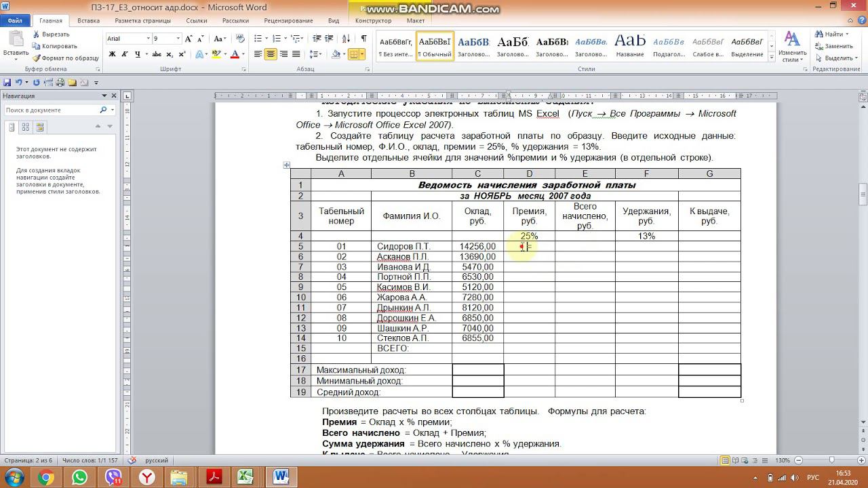Open the Windows Start menu
This screenshot has height=488, width=868.
(14, 477)
